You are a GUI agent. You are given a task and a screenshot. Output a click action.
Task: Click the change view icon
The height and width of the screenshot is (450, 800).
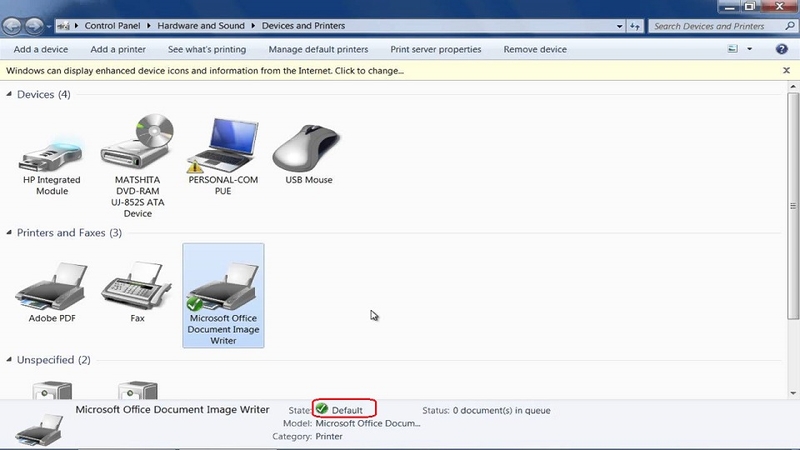point(733,49)
